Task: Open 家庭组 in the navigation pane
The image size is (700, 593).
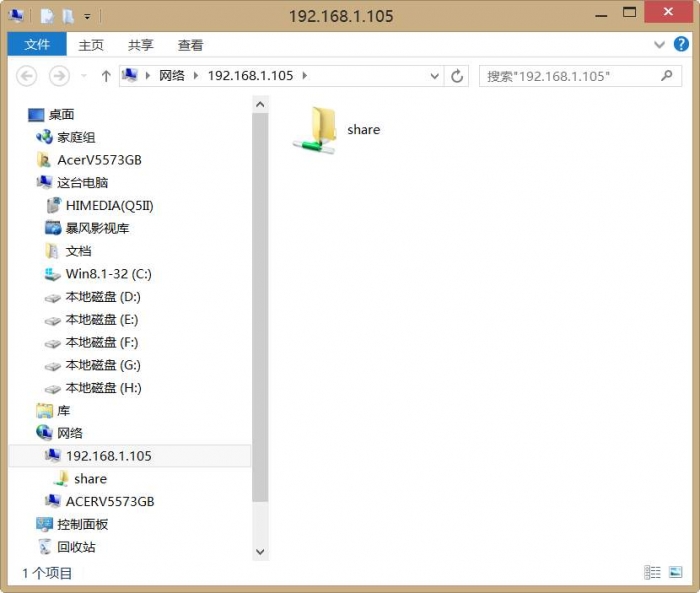Action: [x=65, y=137]
